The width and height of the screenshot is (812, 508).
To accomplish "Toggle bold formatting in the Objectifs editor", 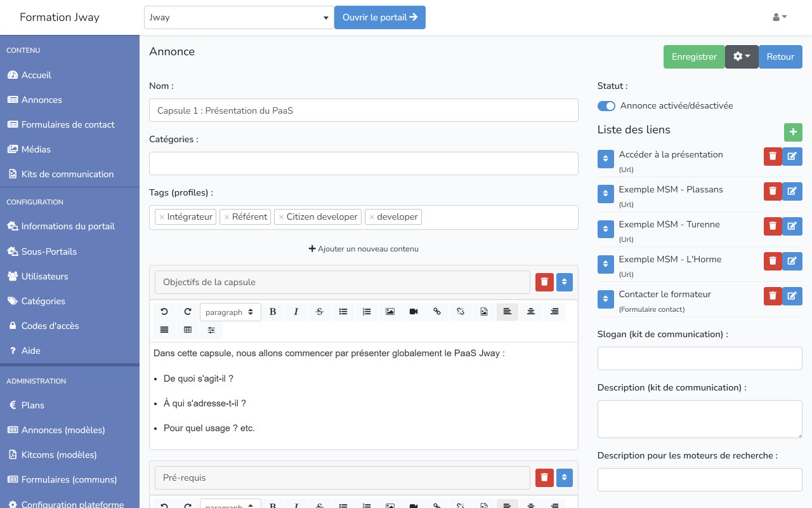I will (x=273, y=312).
